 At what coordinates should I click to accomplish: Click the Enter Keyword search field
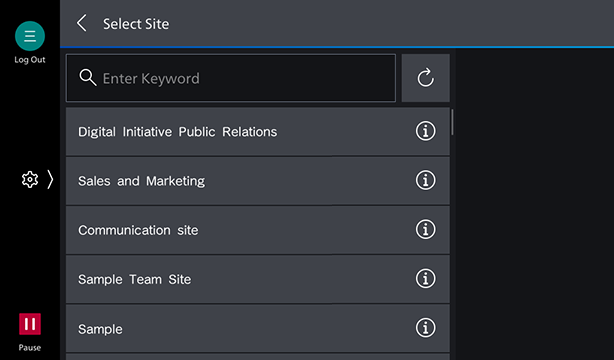(231, 78)
